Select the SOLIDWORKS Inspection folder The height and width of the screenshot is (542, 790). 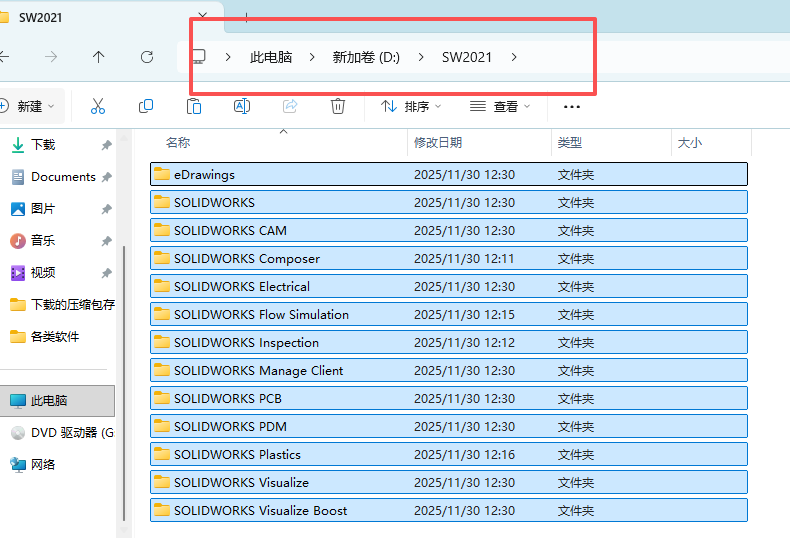(449, 342)
